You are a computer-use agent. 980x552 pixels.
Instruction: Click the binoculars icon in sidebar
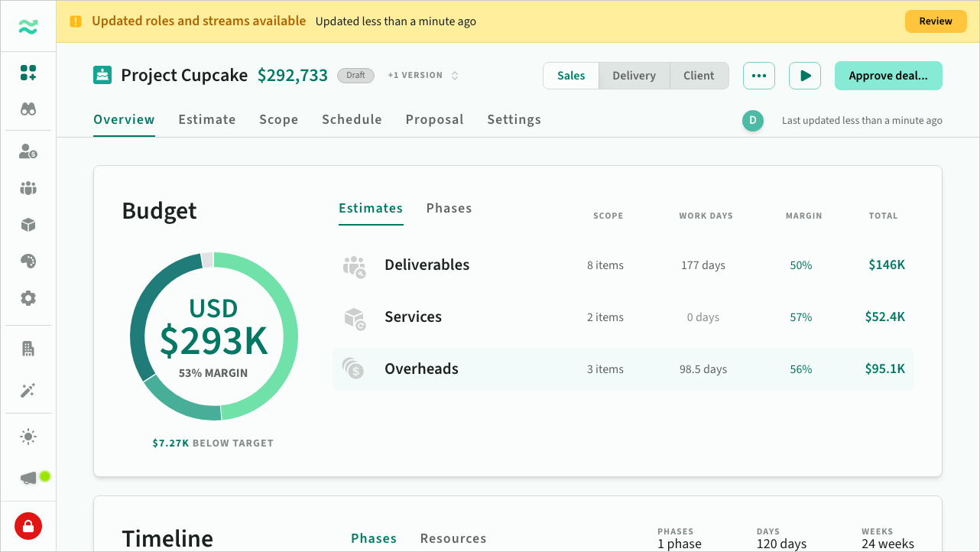(28, 110)
